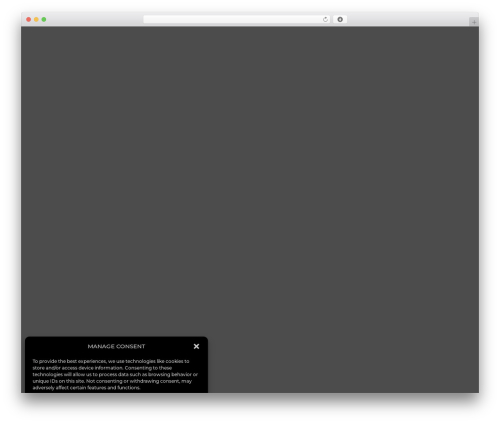Click the yellow minimize dot
The image size is (500, 423).
click(x=36, y=19)
